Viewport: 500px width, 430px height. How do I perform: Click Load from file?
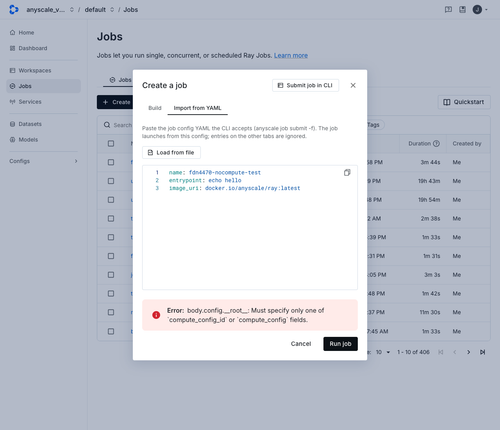tap(171, 152)
